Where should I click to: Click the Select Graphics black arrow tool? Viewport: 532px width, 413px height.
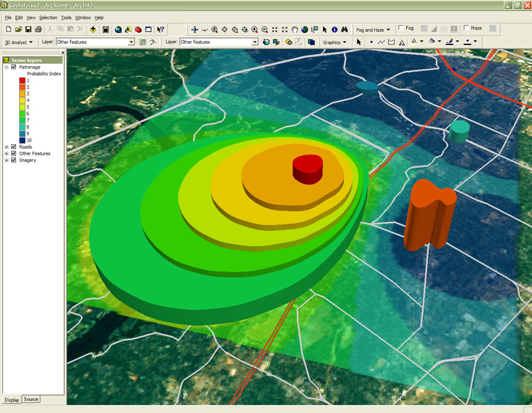click(359, 42)
